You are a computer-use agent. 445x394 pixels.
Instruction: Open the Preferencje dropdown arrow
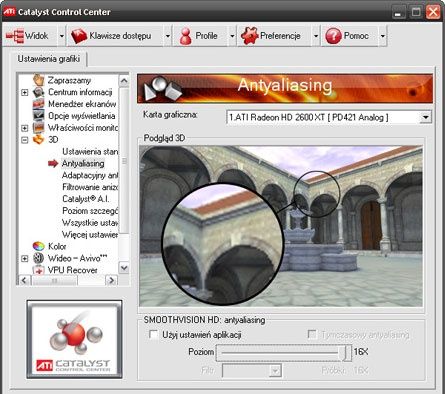[x=316, y=36]
